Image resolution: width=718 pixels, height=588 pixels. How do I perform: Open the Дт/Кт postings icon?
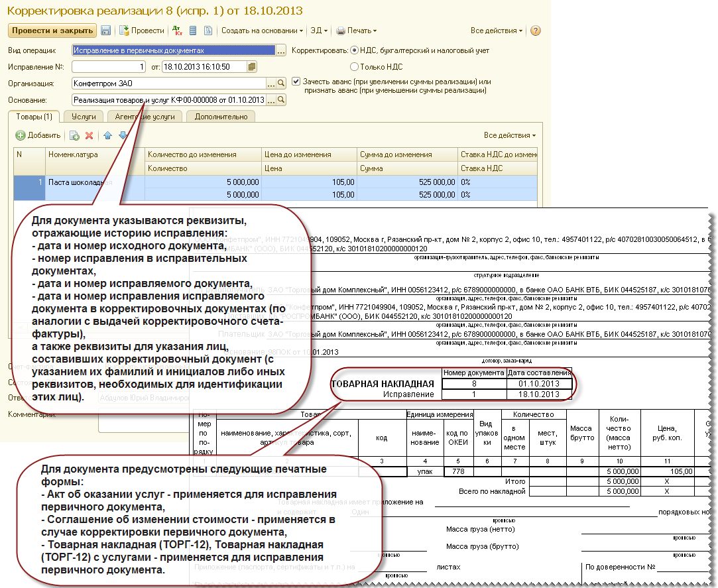(177, 30)
